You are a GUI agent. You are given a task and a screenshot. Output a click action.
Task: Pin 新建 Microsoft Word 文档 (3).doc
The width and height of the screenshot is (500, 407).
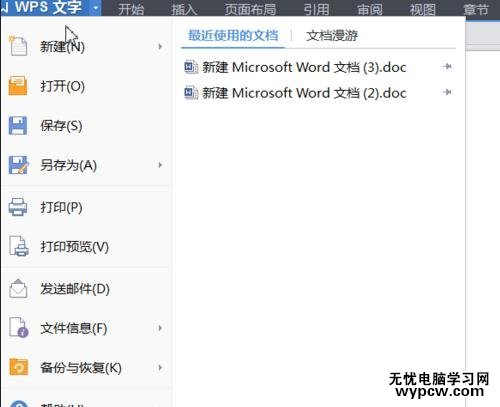click(x=447, y=66)
